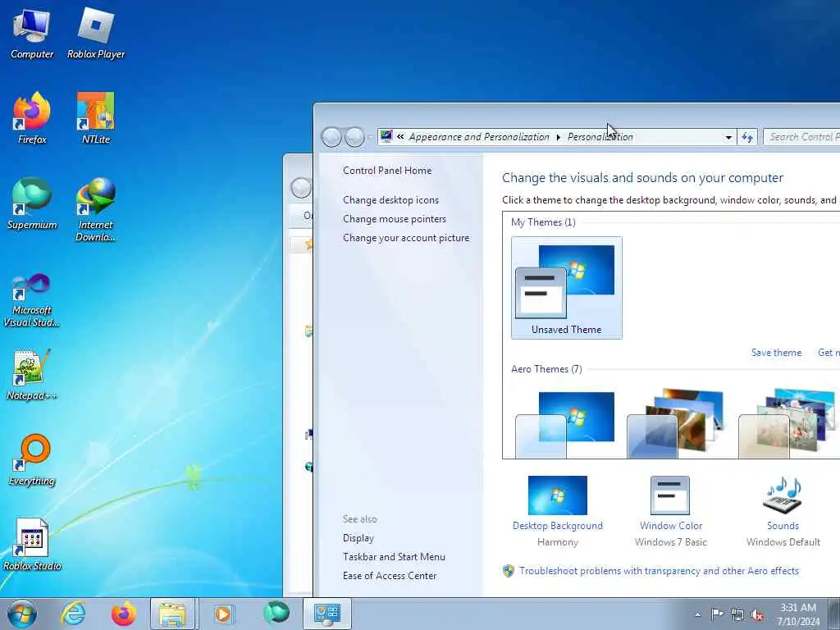Viewport: 840px width, 630px height.
Task: Open Troubleshoot problems with transparency link
Action: [659, 571]
